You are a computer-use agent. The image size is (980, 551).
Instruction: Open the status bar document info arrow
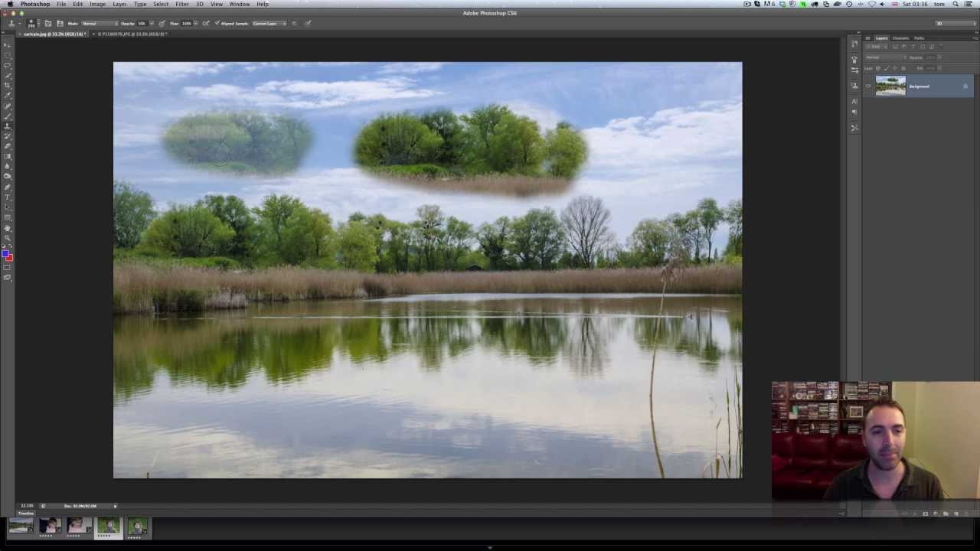pyautogui.click(x=115, y=506)
